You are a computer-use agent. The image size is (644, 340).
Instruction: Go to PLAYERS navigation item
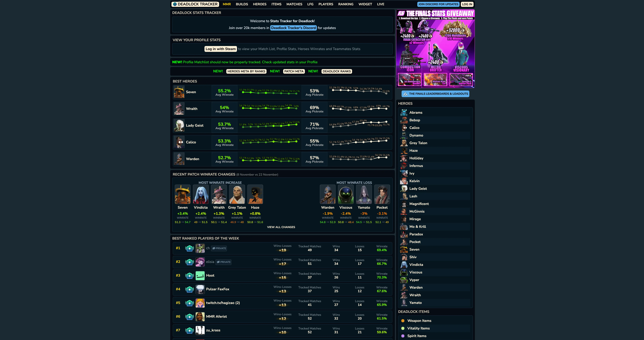[326, 4]
